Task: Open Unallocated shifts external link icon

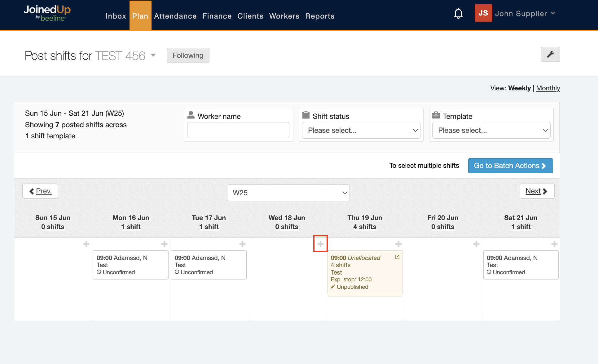Action: tap(397, 257)
